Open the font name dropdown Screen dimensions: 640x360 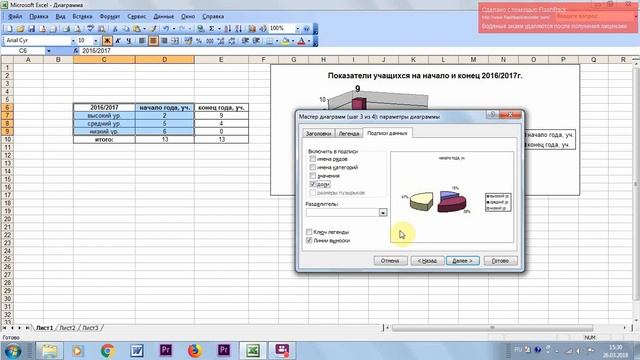pos(73,41)
